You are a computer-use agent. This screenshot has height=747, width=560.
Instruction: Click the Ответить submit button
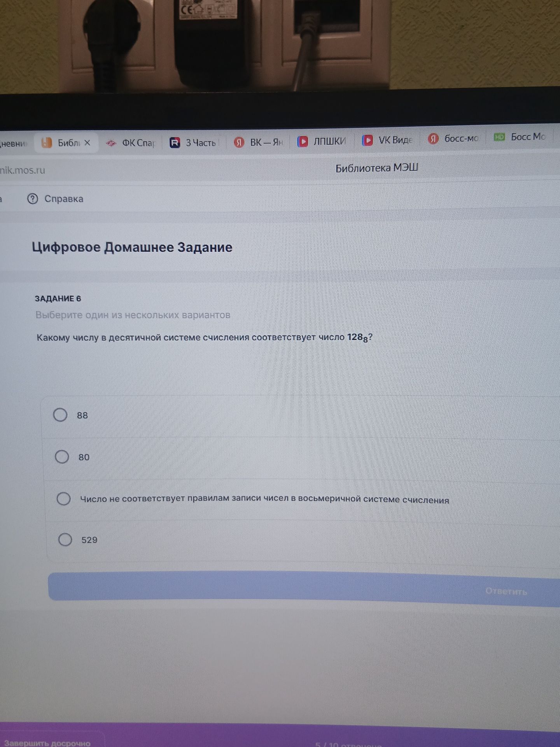tap(304, 587)
